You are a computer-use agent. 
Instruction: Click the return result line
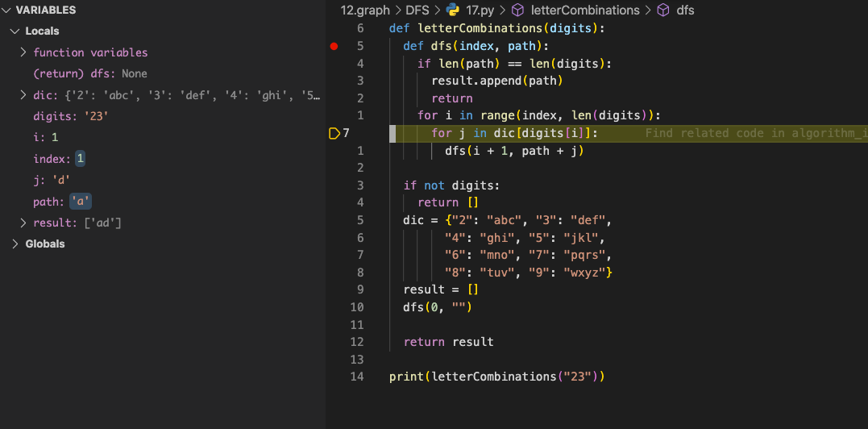coord(448,342)
